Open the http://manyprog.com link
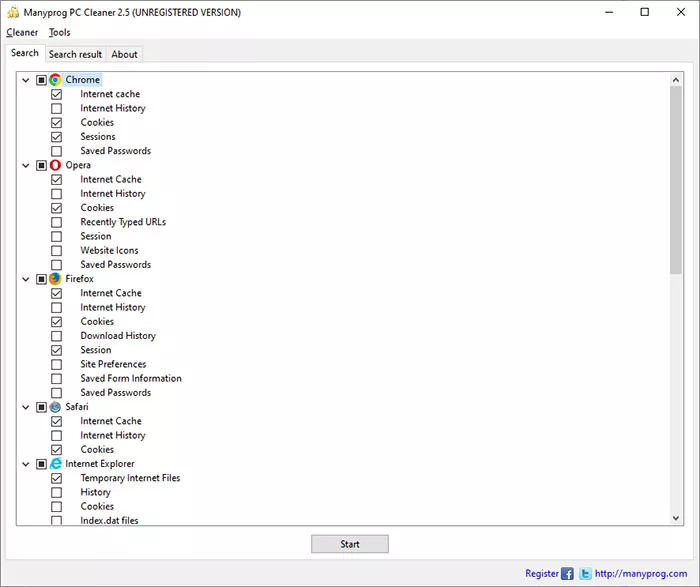Screen dimensions: 700x587 [641, 574]
